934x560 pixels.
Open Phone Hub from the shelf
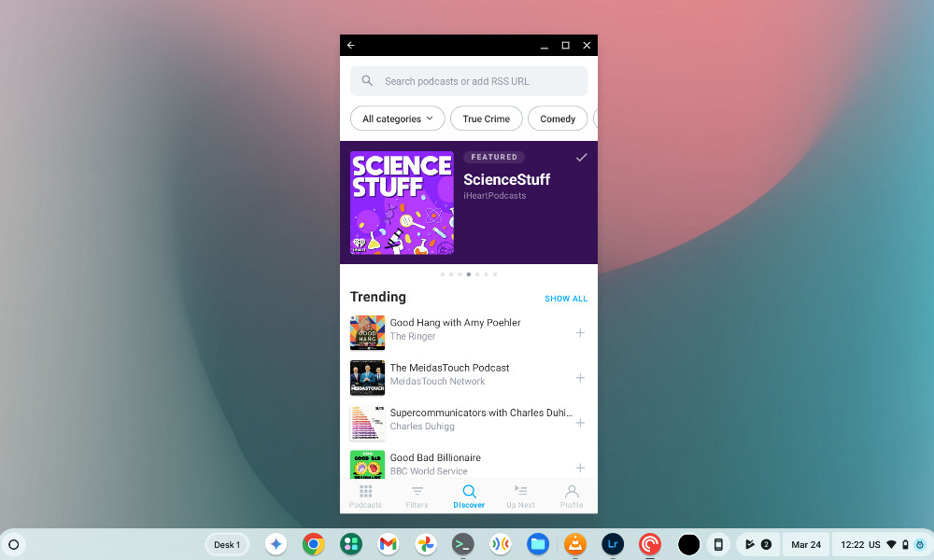pos(718,544)
